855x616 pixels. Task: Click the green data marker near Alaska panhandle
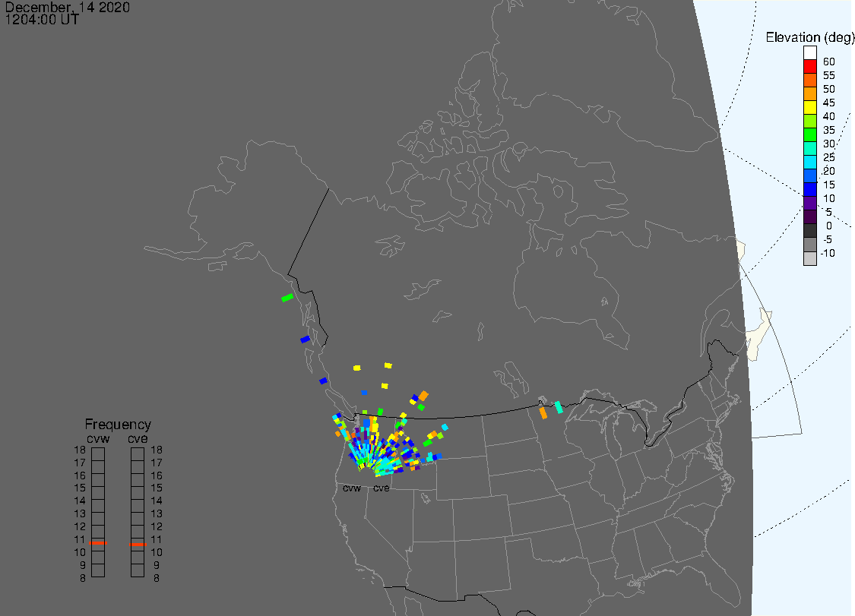[x=287, y=298]
